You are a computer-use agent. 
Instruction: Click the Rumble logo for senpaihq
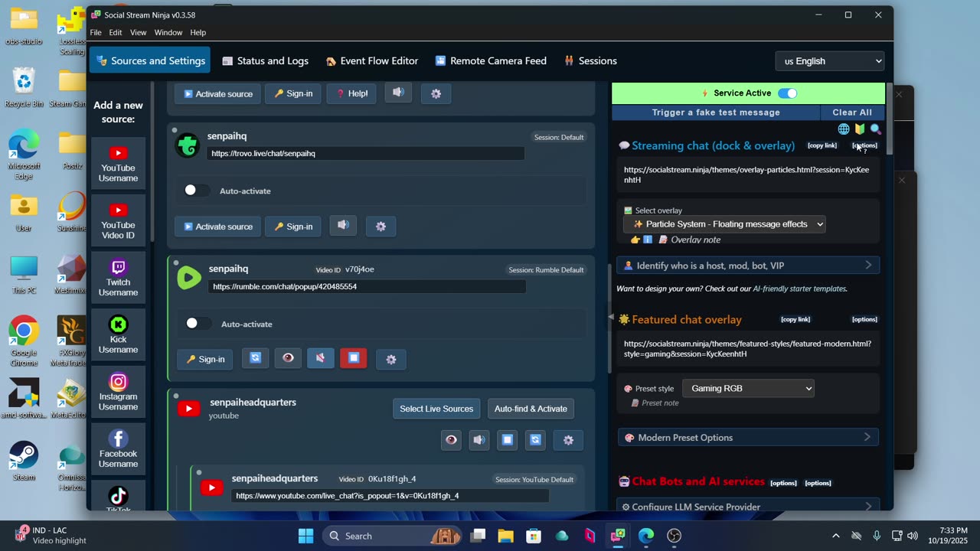189,278
